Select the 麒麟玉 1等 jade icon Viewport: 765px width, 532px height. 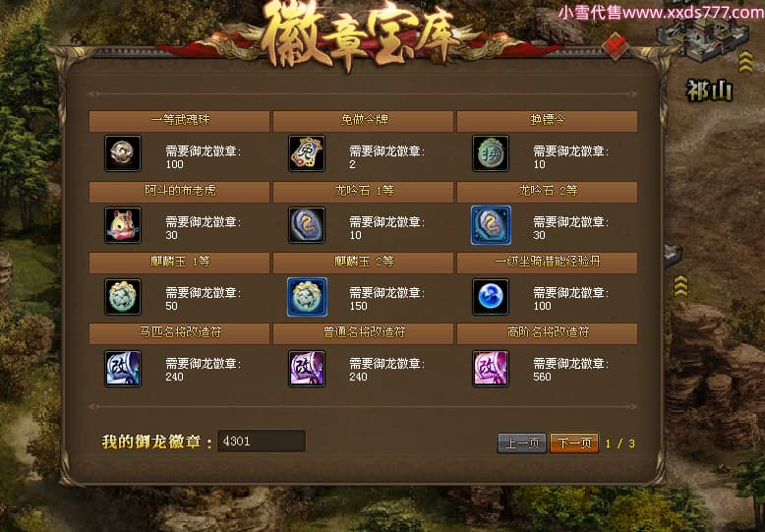(123, 297)
